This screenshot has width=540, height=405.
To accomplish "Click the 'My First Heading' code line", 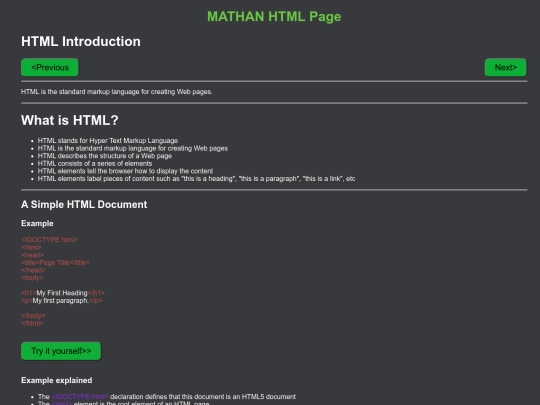I will [63, 293].
